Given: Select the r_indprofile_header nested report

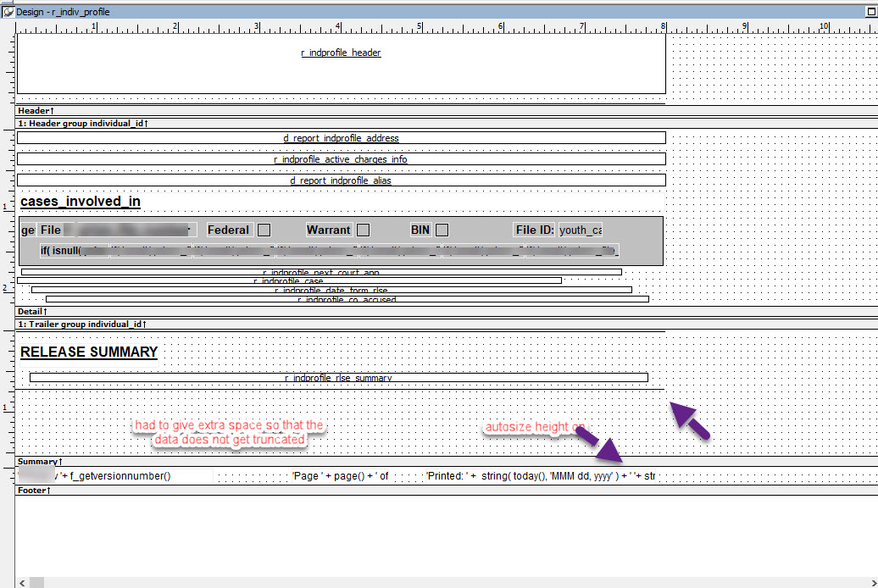Looking at the screenshot, I should [341, 53].
